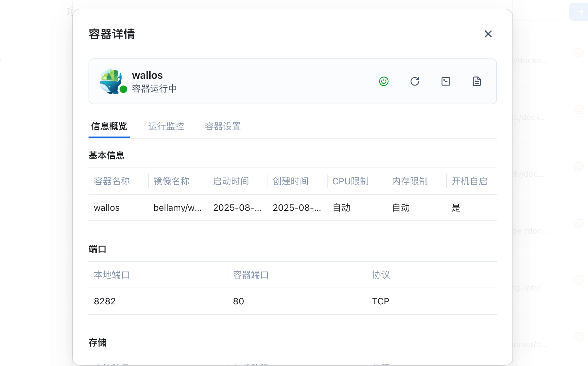Select the 信息概览 tab
Viewport: 588px width, 366px height.
(x=109, y=126)
